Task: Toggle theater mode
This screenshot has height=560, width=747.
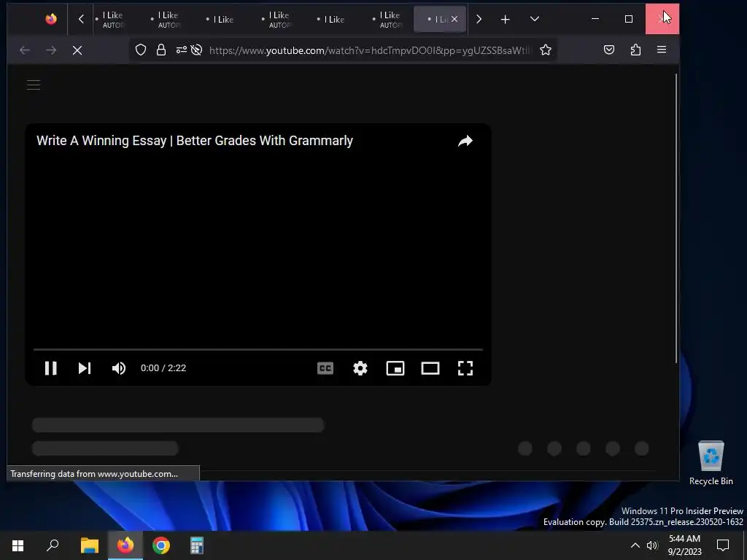Action: 430,368
